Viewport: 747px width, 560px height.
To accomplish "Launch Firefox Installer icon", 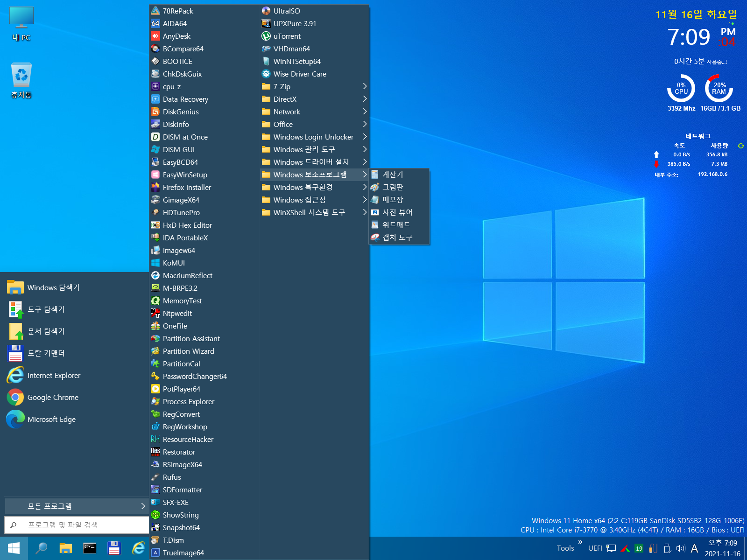I will pyautogui.click(x=155, y=187).
